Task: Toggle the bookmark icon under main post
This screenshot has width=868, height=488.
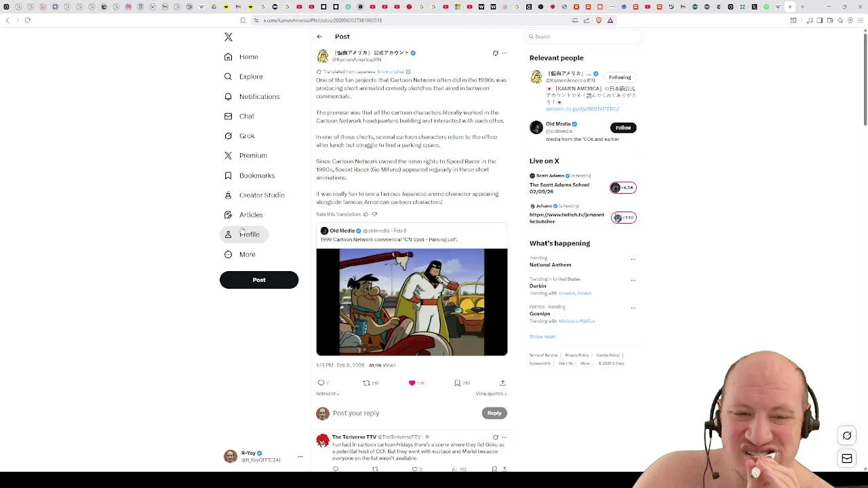Action: 457,383
